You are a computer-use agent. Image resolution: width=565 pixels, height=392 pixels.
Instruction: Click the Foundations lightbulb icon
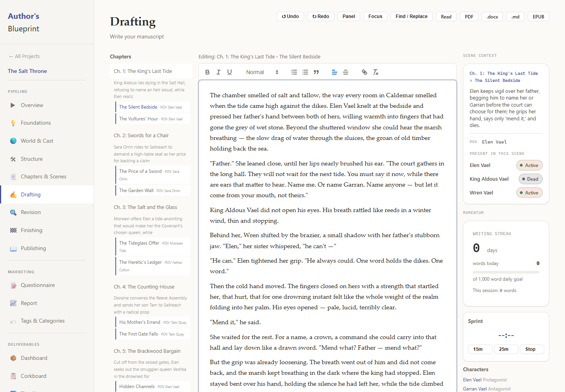click(x=13, y=123)
